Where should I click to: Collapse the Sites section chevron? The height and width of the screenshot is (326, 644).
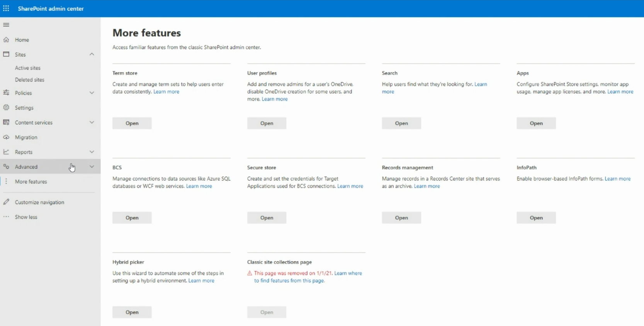(92, 54)
